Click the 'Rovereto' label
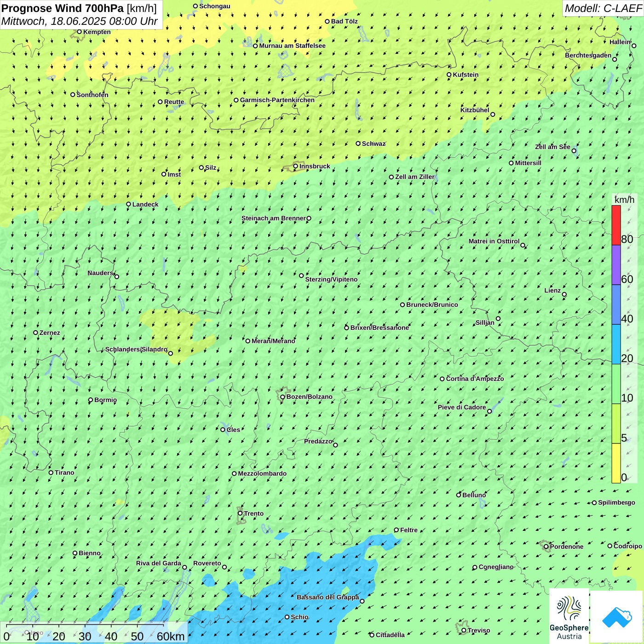The image size is (644, 644). [x=207, y=563]
